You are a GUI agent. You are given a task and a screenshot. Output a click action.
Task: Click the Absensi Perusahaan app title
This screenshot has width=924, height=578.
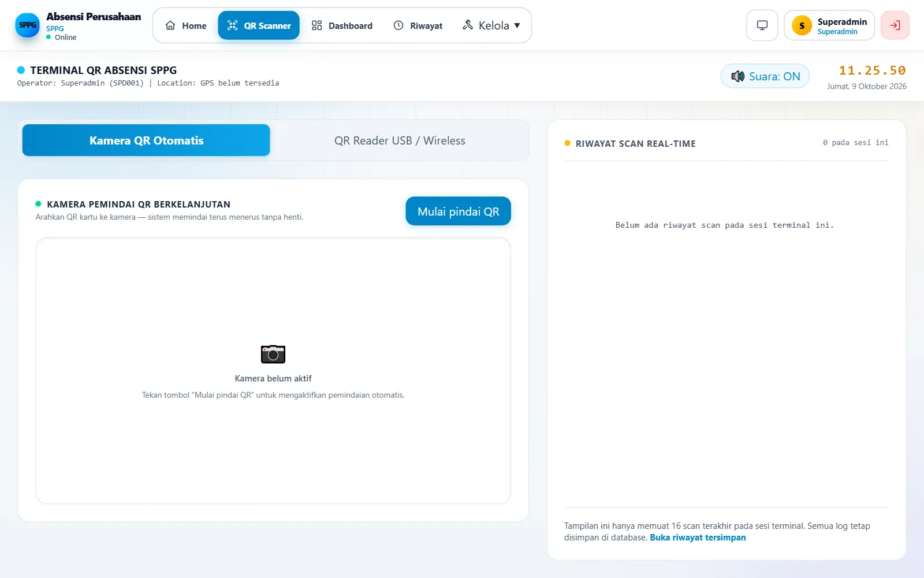pyautogui.click(x=94, y=17)
